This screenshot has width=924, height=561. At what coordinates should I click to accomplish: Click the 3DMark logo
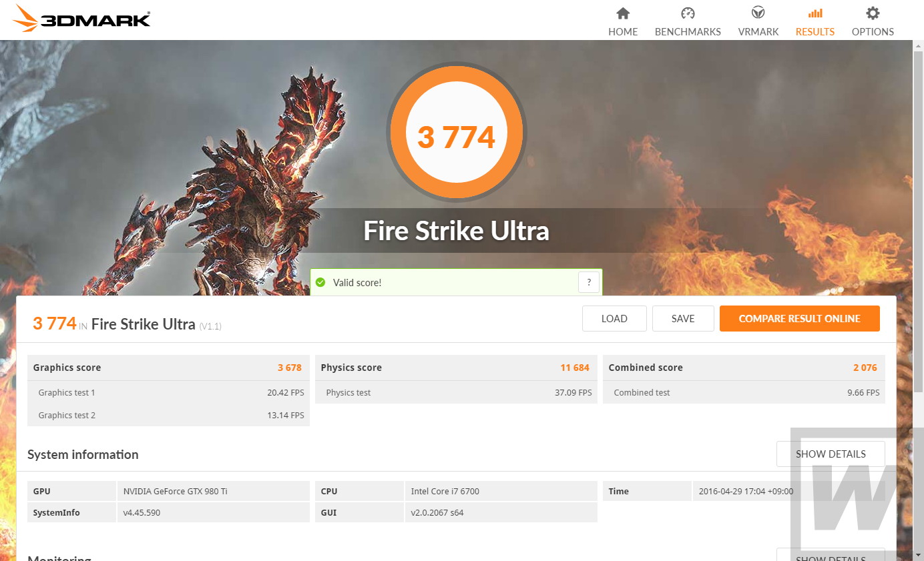pyautogui.click(x=81, y=19)
